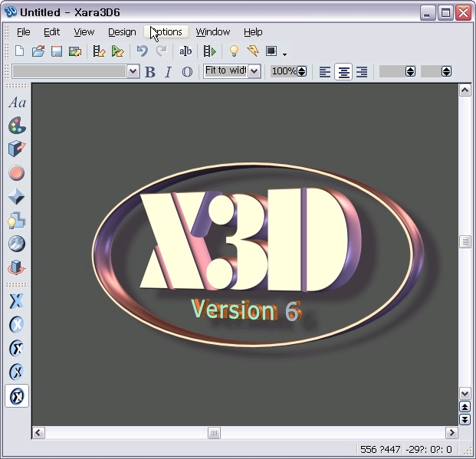This screenshot has width=476, height=459.
Task: Select the blue circle X button style icon
Action: pyautogui.click(x=17, y=324)
